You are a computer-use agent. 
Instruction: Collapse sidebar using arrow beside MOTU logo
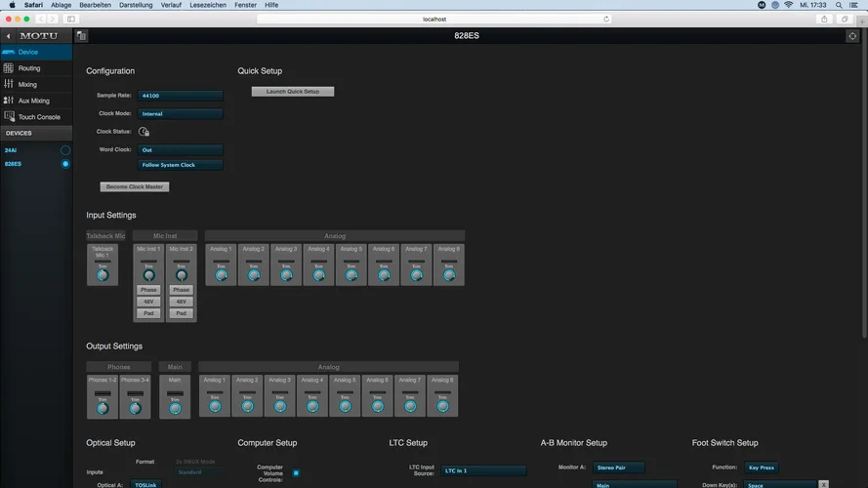click(x=8, y=36)
